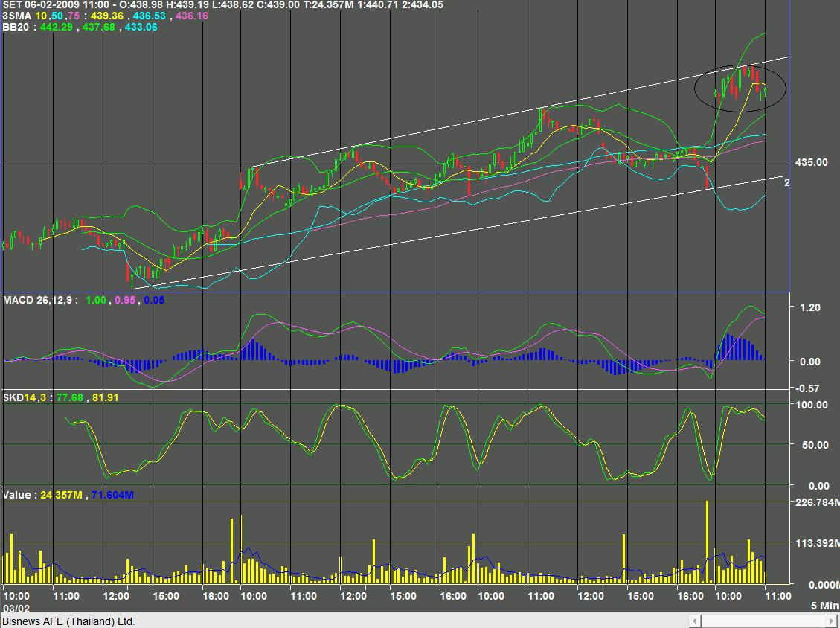Click the 226.784M volume axis label
The image size is (840, 628).
click(x=818, y=502)
